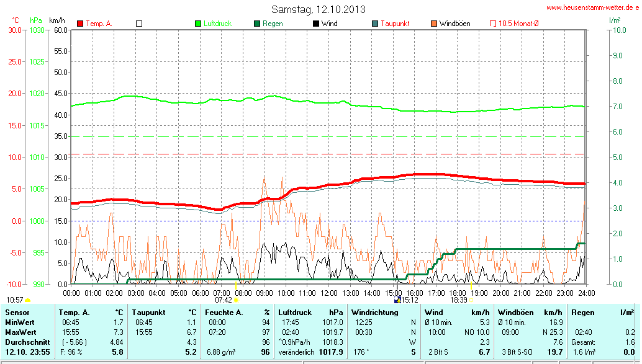Click the orange Windböen legend square
This screenshot has height=364, width=642.
(433, 24)
